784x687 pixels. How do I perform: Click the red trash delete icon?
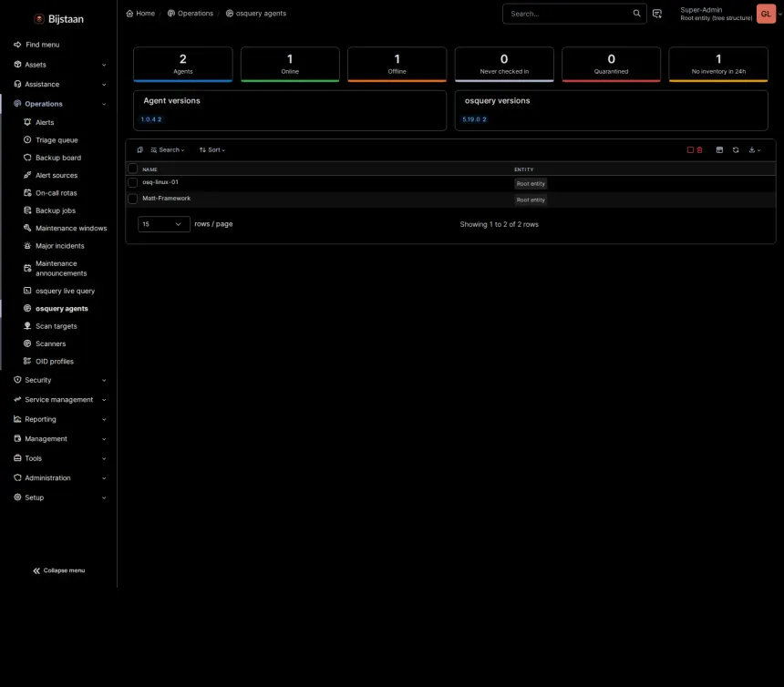[x=699, y=150]
